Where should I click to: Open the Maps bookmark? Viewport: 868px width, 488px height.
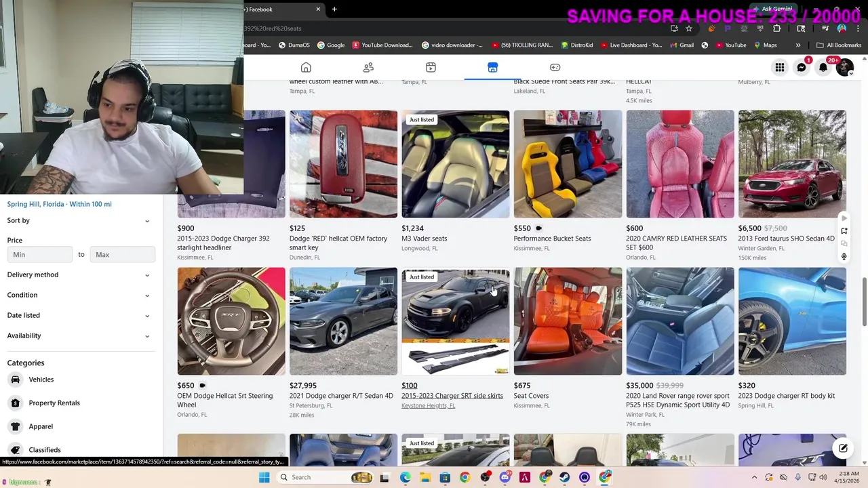(x=764, y=45)
